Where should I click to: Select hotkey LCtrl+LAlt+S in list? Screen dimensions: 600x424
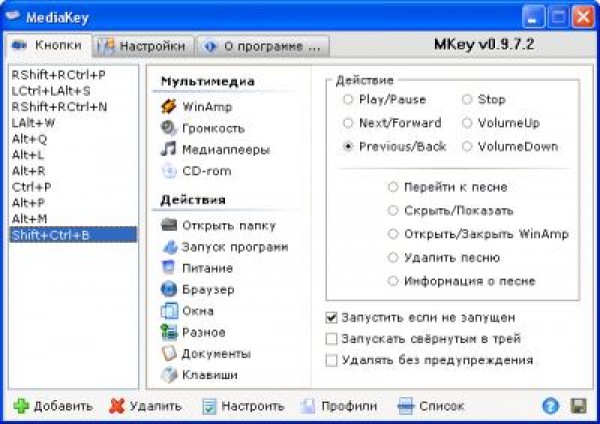click(x=73, y=91)
